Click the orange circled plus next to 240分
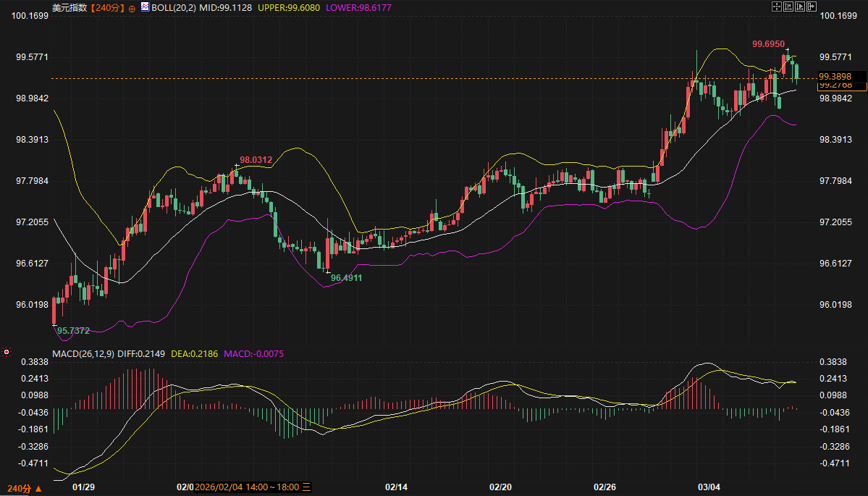The image size is (868, 496). pyautogui.click(x=132, y=7)
